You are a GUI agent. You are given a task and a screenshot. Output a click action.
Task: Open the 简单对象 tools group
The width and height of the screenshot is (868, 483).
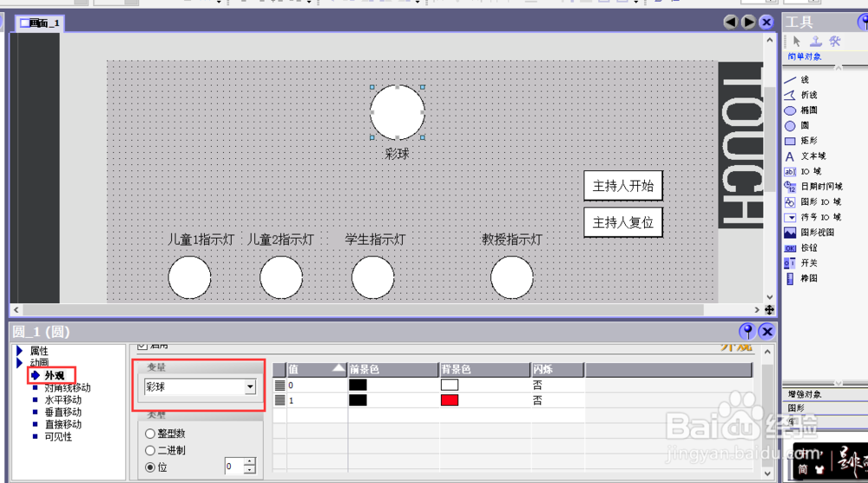point(805,56)
